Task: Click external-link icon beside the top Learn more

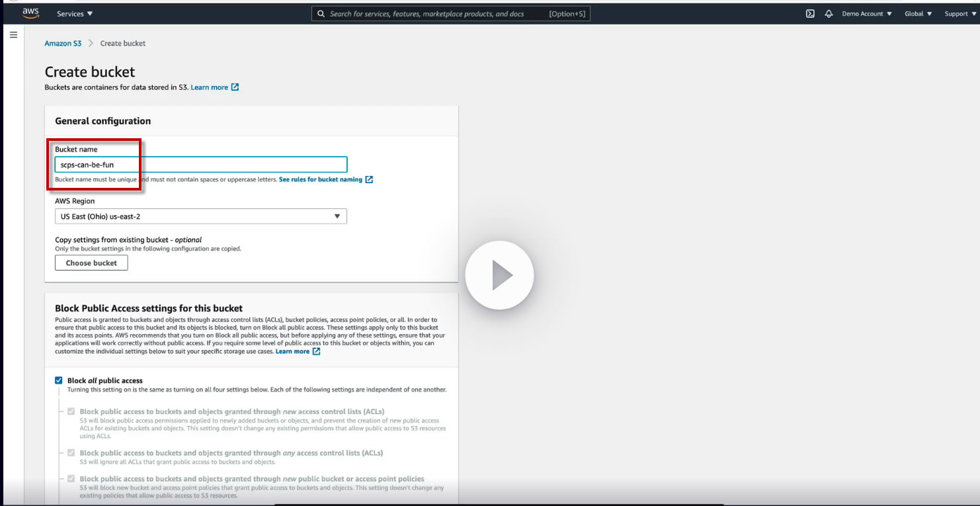Action: [235, 87]
